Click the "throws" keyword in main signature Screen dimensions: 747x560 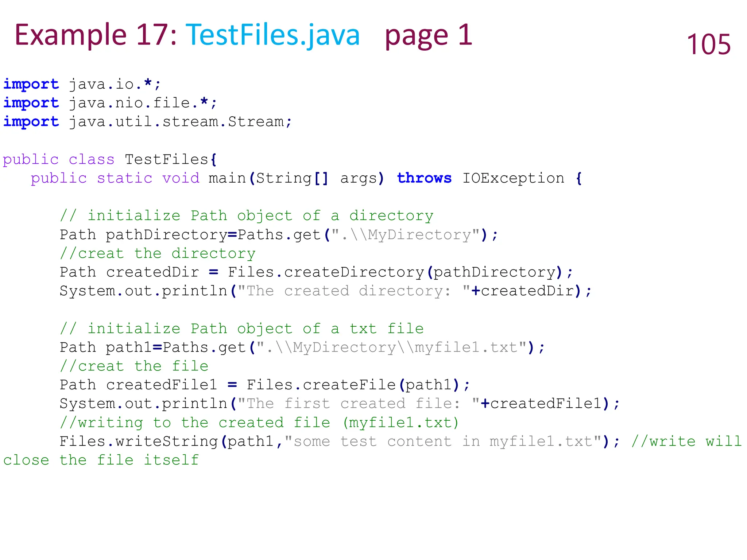click(x=424, y=178)
